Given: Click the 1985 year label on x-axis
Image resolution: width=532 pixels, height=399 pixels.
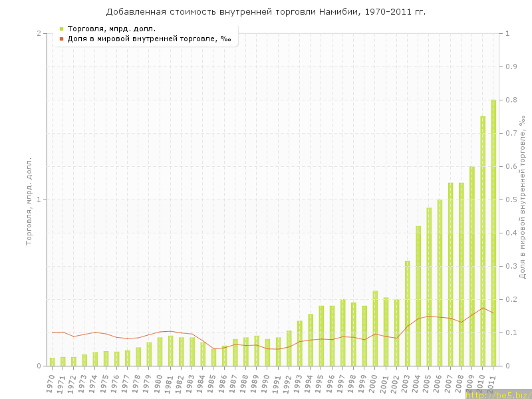Looking at the screenshot, I should point(212,384).
